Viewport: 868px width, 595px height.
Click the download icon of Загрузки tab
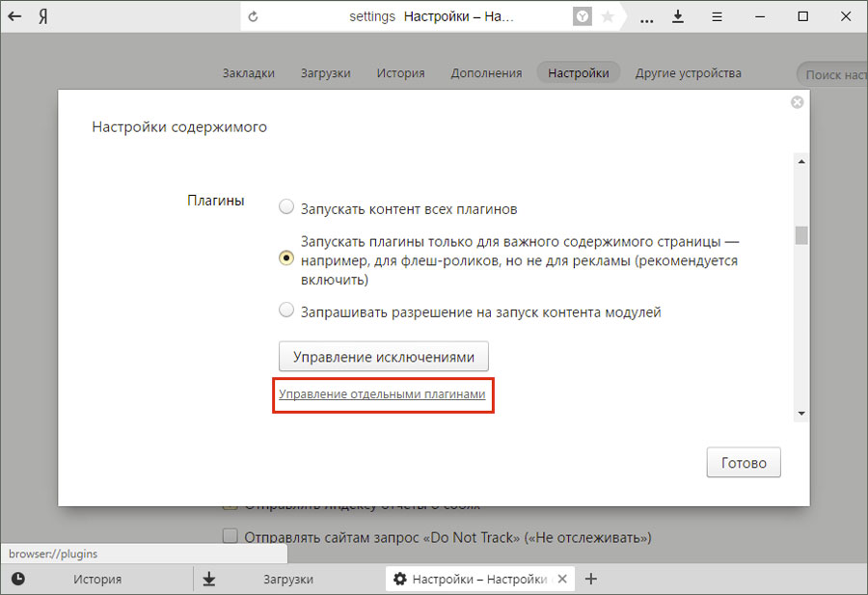[x=208, y=579]
